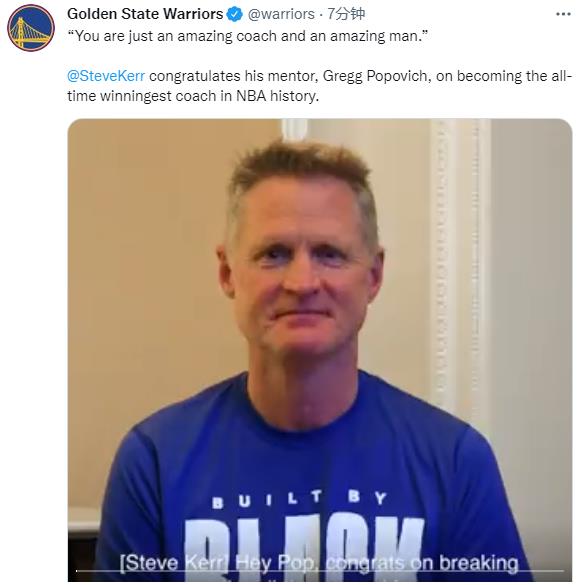Click the blank space below the avatar
580x585 pixels.
[32, 298]
